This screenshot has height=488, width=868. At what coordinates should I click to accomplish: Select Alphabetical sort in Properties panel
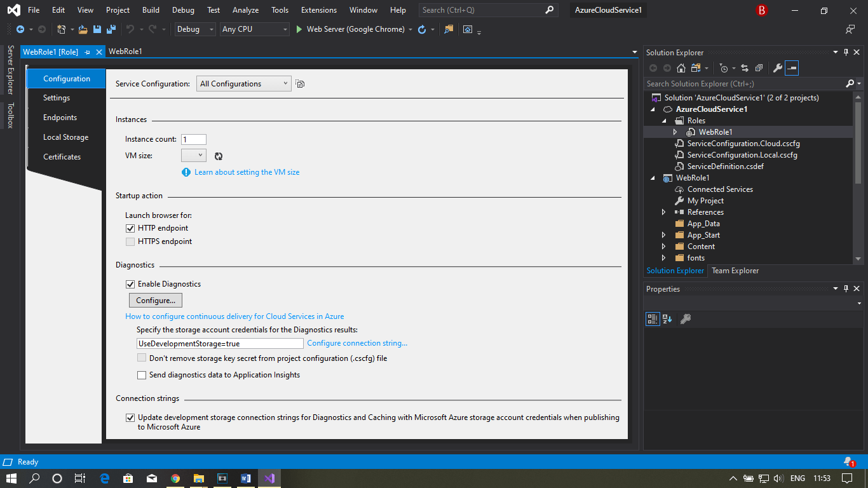(x=667, y=319)
